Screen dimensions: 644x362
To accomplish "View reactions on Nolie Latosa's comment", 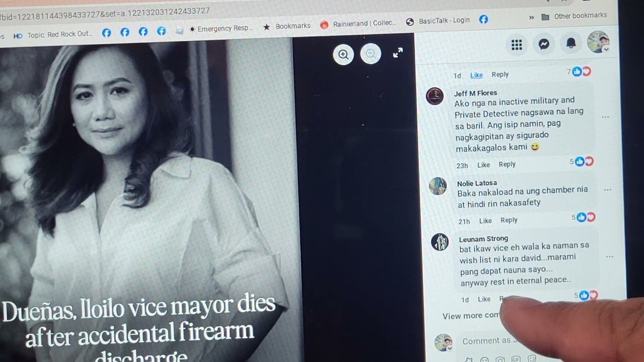I will point(584,217).
